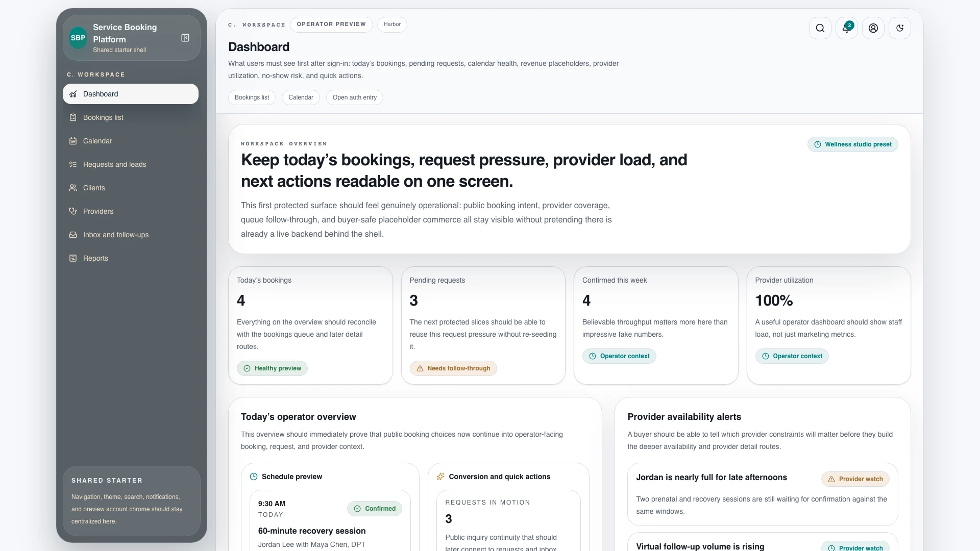Viewport: 980px width, 551px height.
Task: Click the Reports document icon
Action: 73,258
